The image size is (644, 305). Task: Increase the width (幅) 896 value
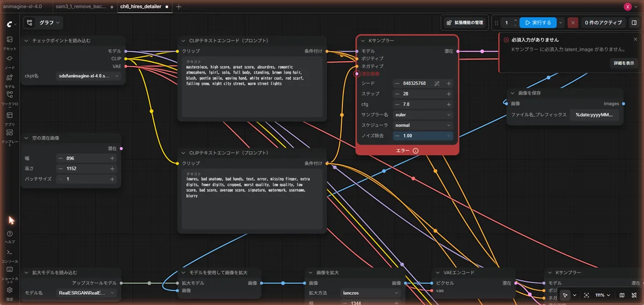[112, 158]
